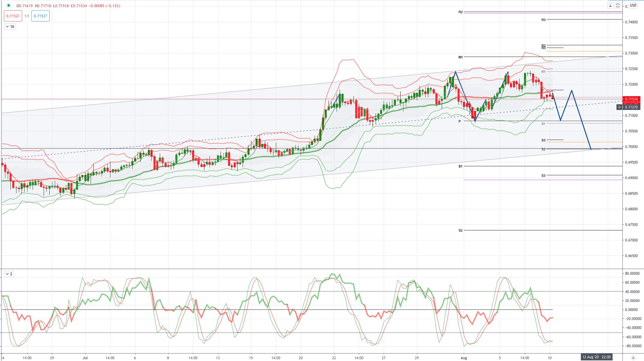
Task: Collapse the 16 indicators legend
Action: 10,27
